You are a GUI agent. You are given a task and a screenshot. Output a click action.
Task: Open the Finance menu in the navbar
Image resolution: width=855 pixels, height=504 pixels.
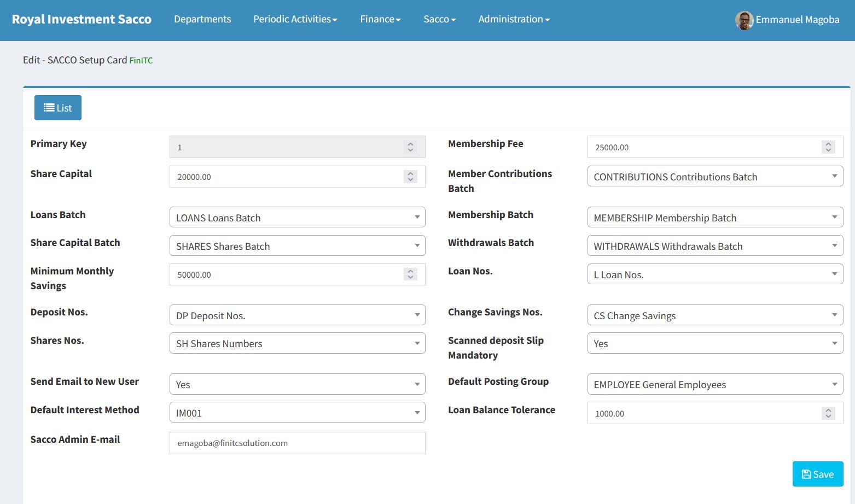click(x=380, y=19)
